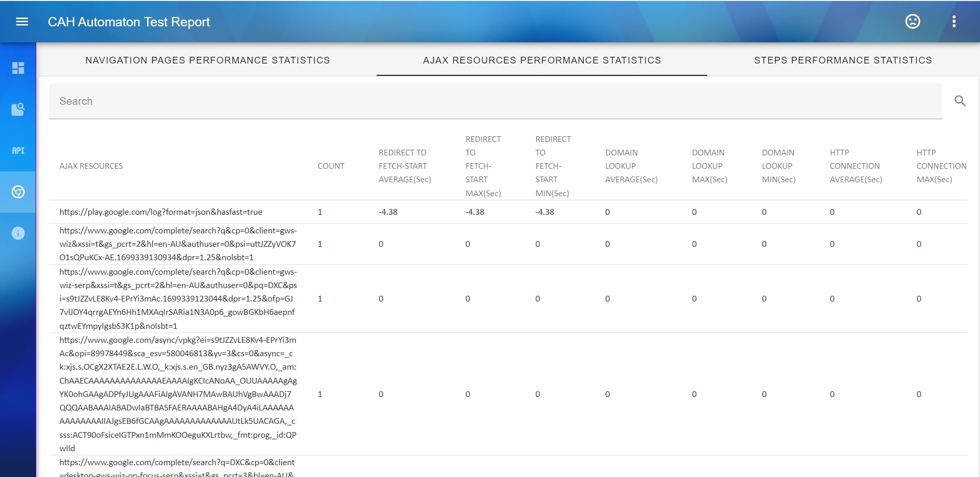Select the Chrome browser icon in sidebar
Viewport: 980px width, 477px height.
[x=18, y=192]
